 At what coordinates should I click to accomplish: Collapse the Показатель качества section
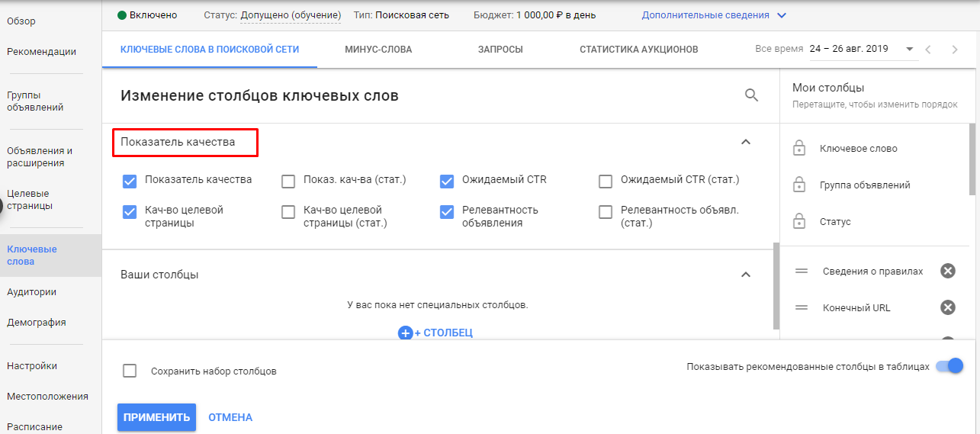tap(746, 142)
